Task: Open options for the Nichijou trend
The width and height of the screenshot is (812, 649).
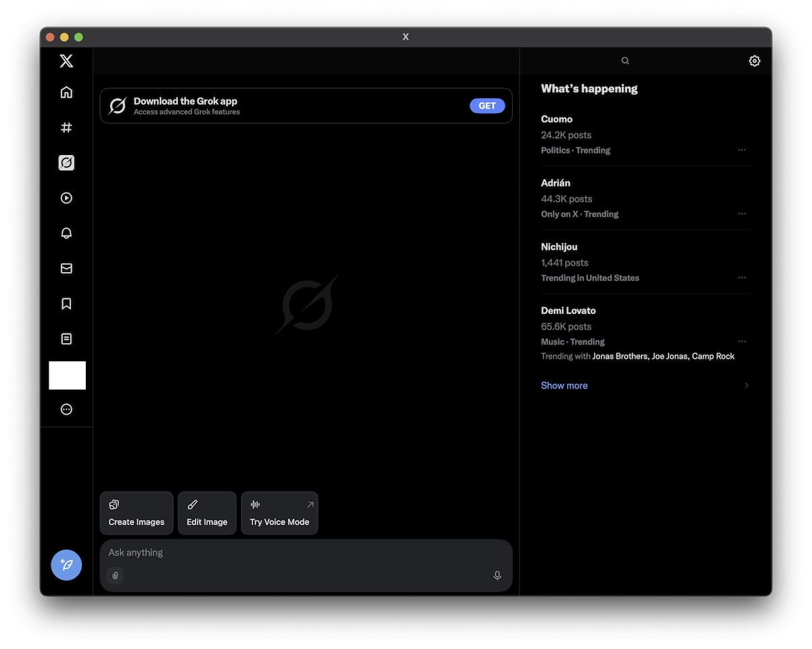Action: [742, 277]
